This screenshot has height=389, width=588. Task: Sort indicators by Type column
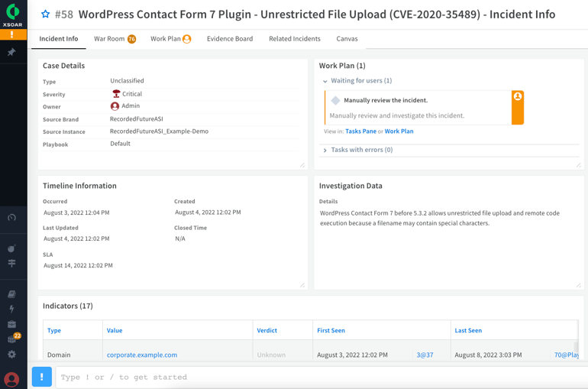pyautogui.click(x=54, y=330)
